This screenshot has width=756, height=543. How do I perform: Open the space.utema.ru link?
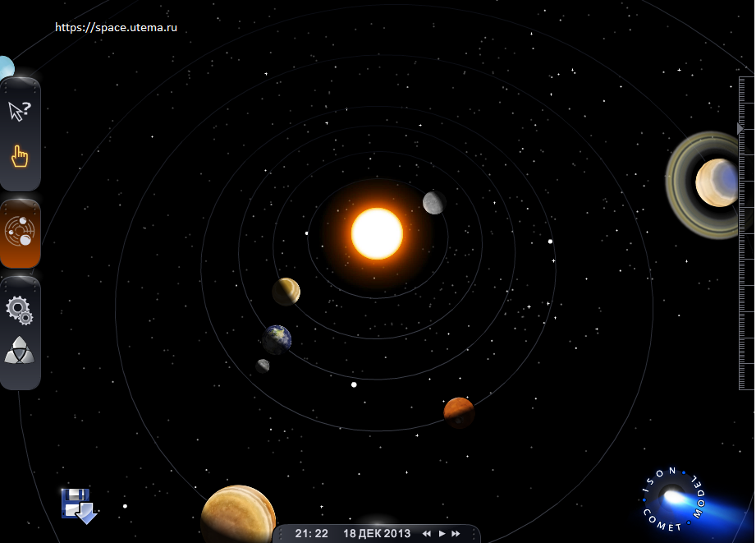(x=116, y=27)
